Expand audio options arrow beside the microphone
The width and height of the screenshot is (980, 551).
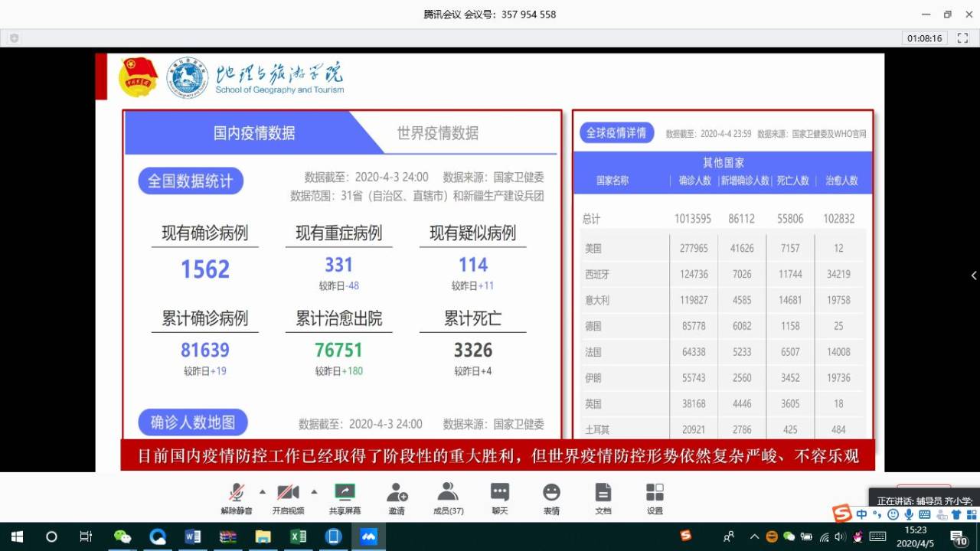(263, 491)
